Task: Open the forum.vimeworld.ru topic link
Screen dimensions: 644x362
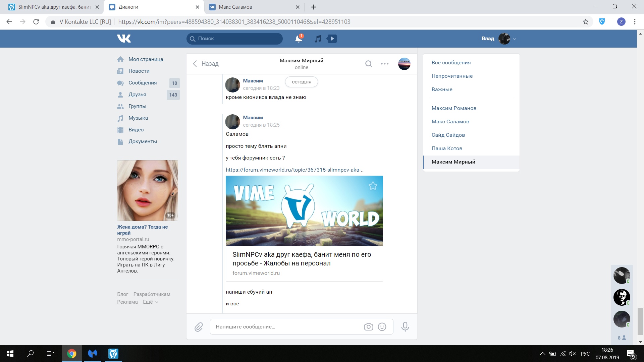Action: click(294, 170)
